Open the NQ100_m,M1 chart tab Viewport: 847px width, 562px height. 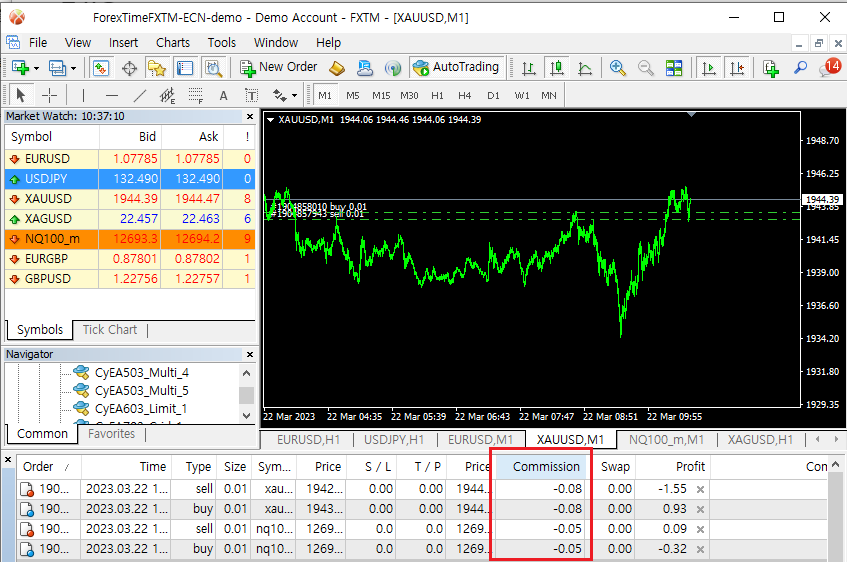pyautogui.click(x=666, y=440)
